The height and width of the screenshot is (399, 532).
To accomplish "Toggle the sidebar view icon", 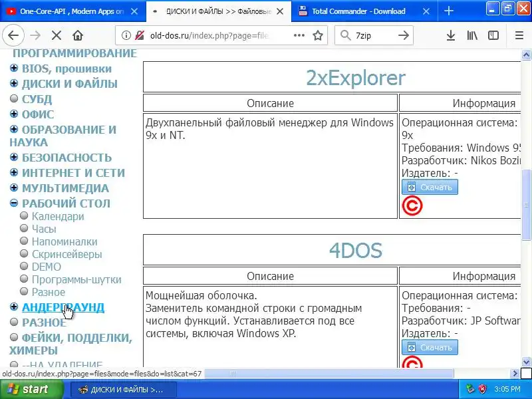I will (493, 35).
